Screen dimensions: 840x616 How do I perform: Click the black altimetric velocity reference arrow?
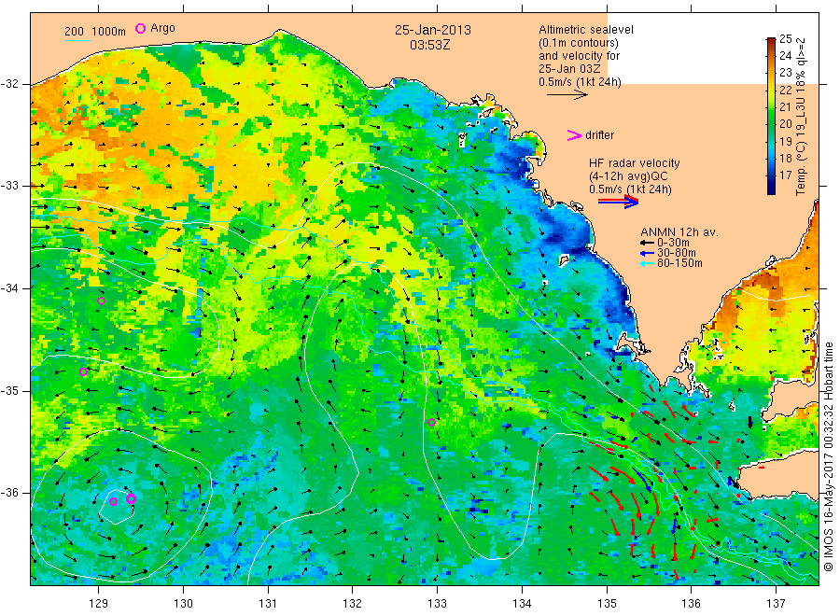567,95
